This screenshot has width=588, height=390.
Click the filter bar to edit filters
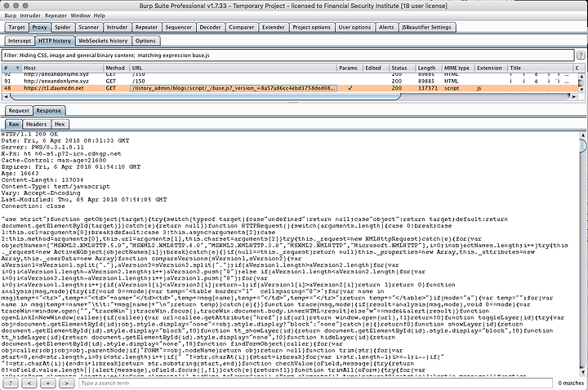287,55
